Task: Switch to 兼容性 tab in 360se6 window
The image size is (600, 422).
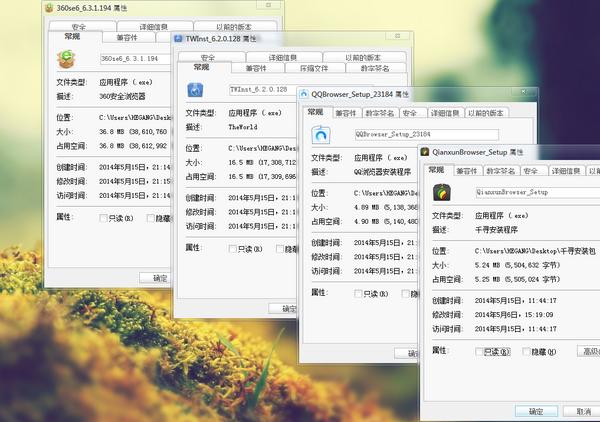Action: point(129,37)
